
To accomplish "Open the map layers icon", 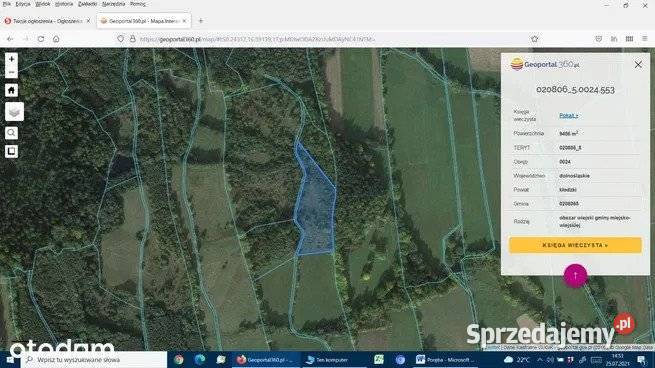I will pyautogui.click(x=14, y=112).
